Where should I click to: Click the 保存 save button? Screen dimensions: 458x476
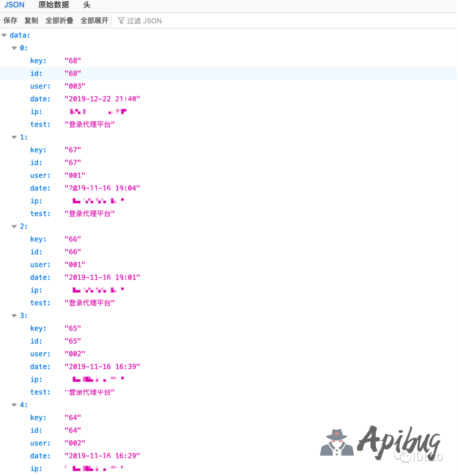(x=10, y=20)
